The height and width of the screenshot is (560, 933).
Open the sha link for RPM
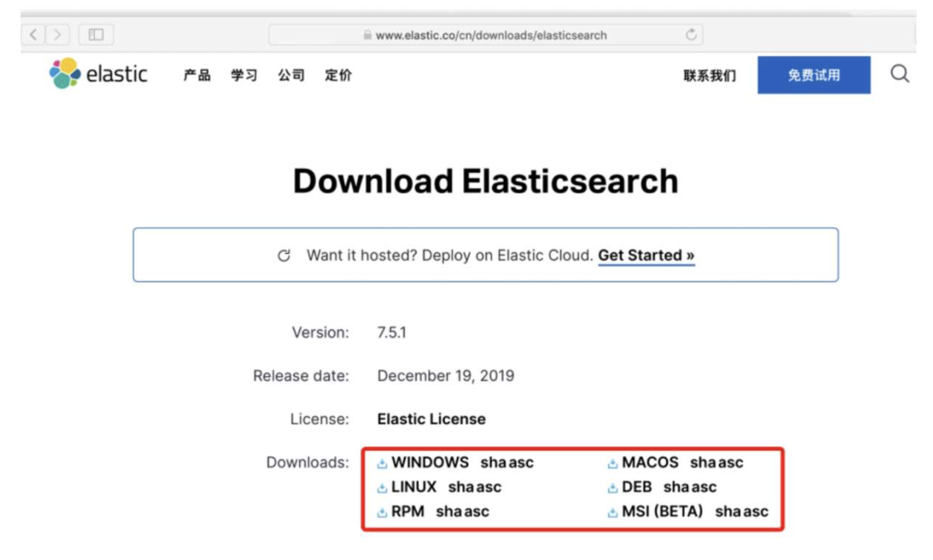click(449, 512)
